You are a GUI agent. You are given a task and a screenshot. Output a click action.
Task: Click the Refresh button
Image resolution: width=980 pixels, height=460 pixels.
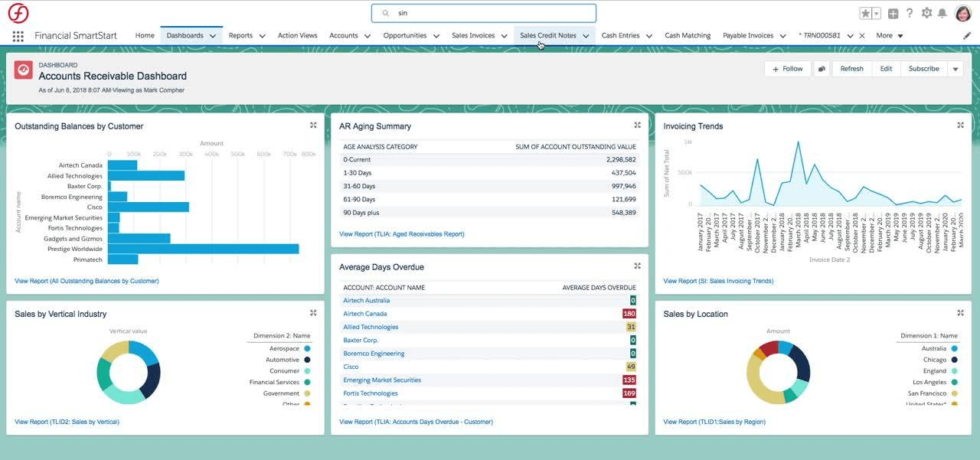coord(851,69)
